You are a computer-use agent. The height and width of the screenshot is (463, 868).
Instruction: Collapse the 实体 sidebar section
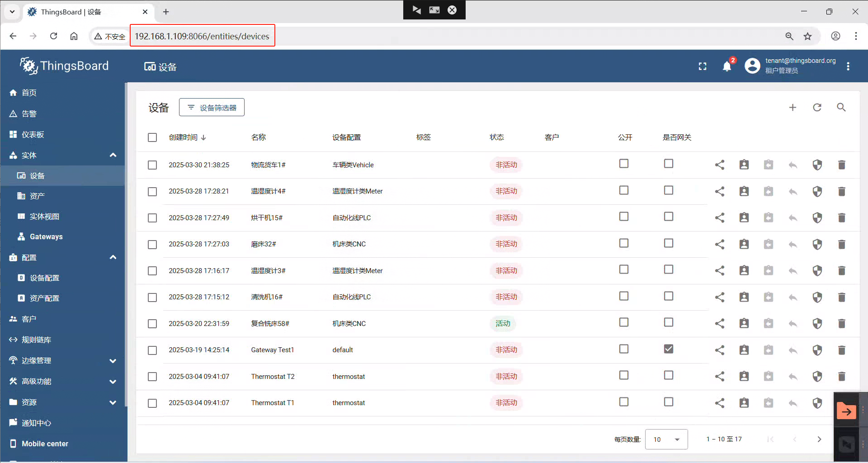(113, 155)
